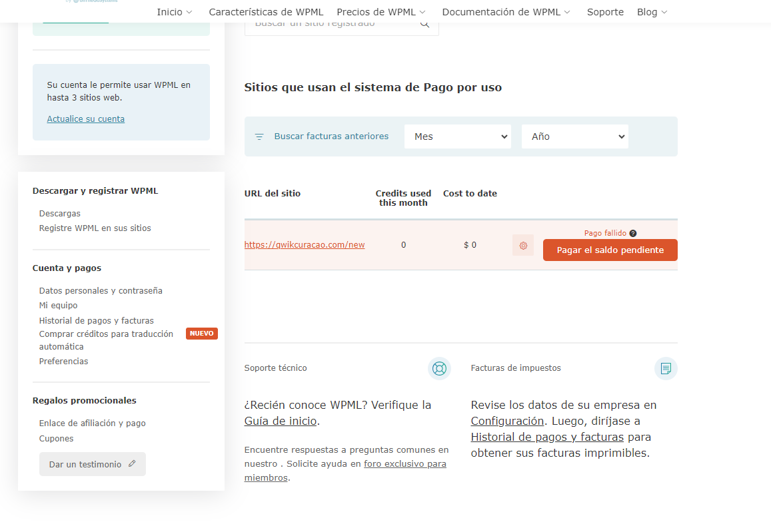Expand the Inicio menu
771x532 pixels.
[175, 12]
